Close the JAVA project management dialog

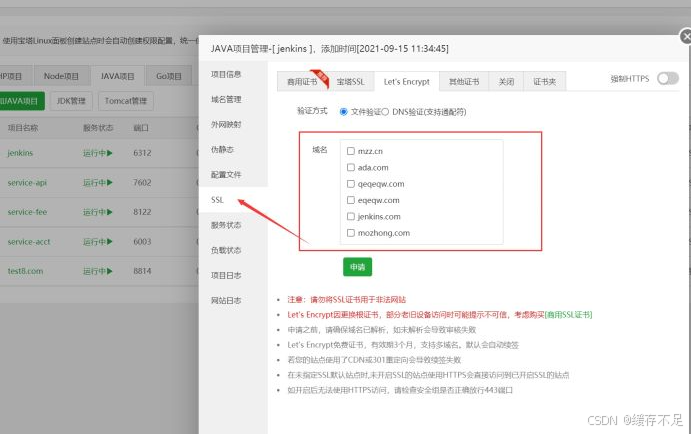tap(686, 36)
